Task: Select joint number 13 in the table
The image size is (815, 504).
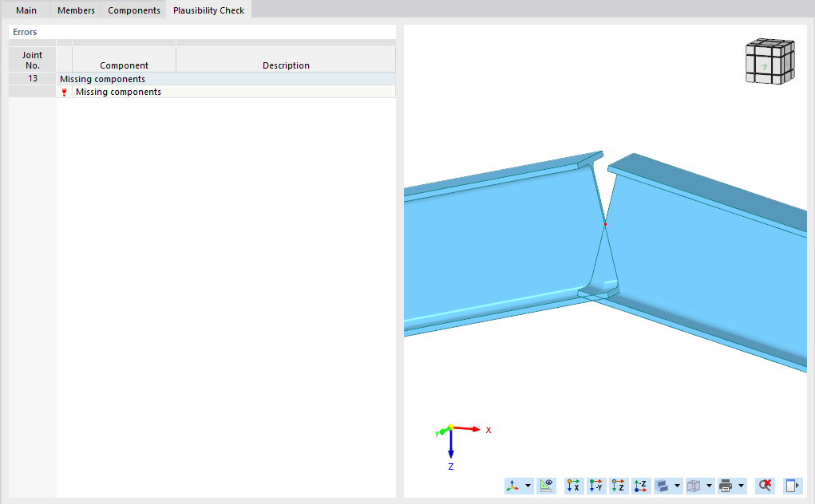Action: [x=32, y=79]
